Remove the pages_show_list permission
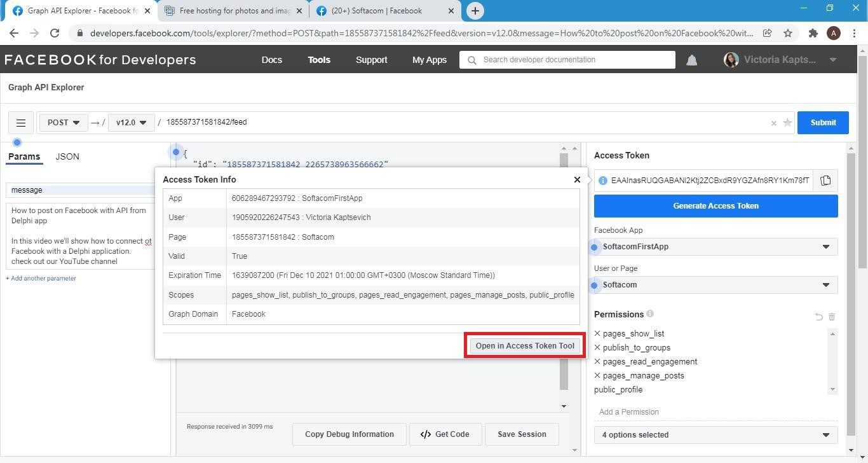The image size is (868, 463). (597, 334)
